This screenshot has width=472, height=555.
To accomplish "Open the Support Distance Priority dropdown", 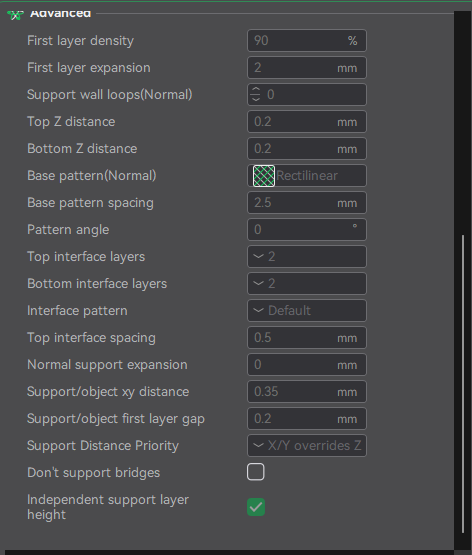I will (307, 446).
